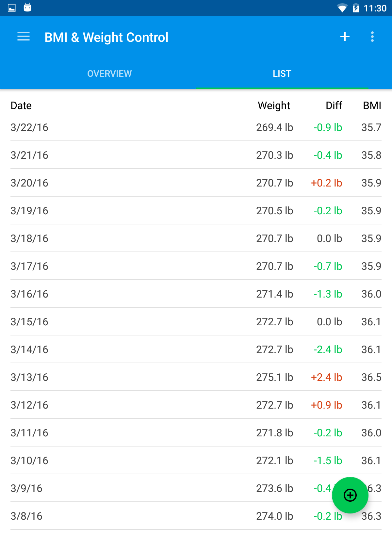Open the 3/16/16 entry with 271.4 lb

pyautogui.click(x=196, y=294)
